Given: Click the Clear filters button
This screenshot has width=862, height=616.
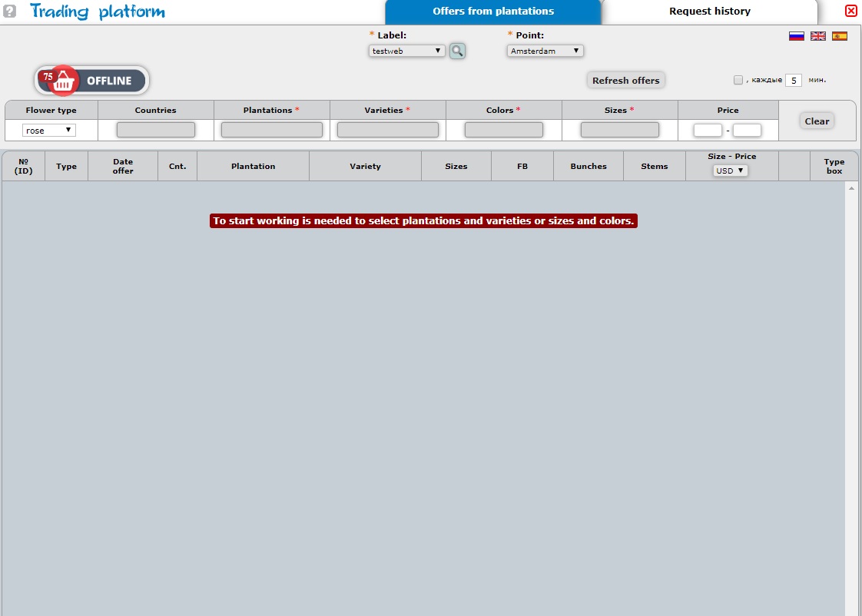Looking at the screenshot, I should coord(817,121).
